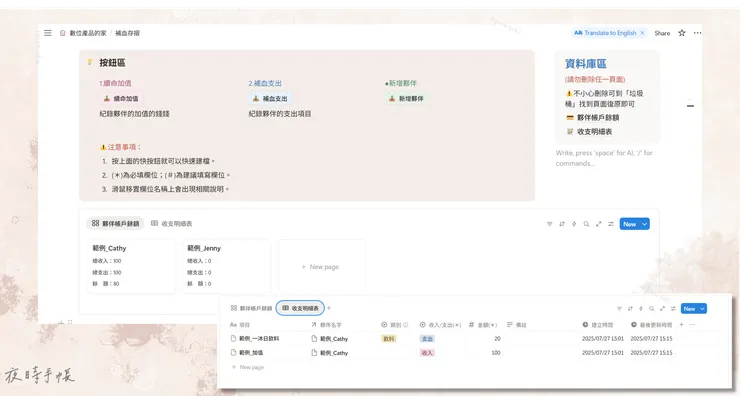Open the 範例_Cathy gallery card

[x=131, y=266]
